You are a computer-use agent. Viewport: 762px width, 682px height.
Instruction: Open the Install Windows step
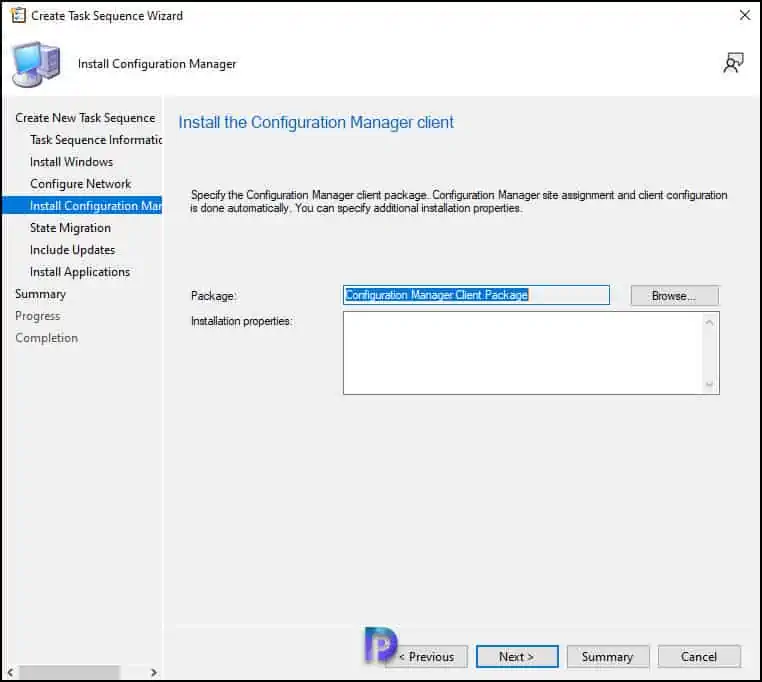tap(71, 162)
